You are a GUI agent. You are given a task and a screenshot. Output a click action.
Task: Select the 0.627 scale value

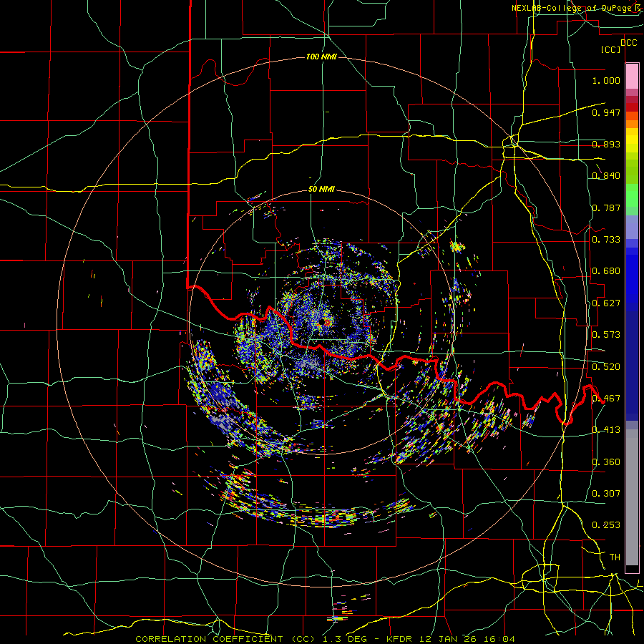click(606, 303)
